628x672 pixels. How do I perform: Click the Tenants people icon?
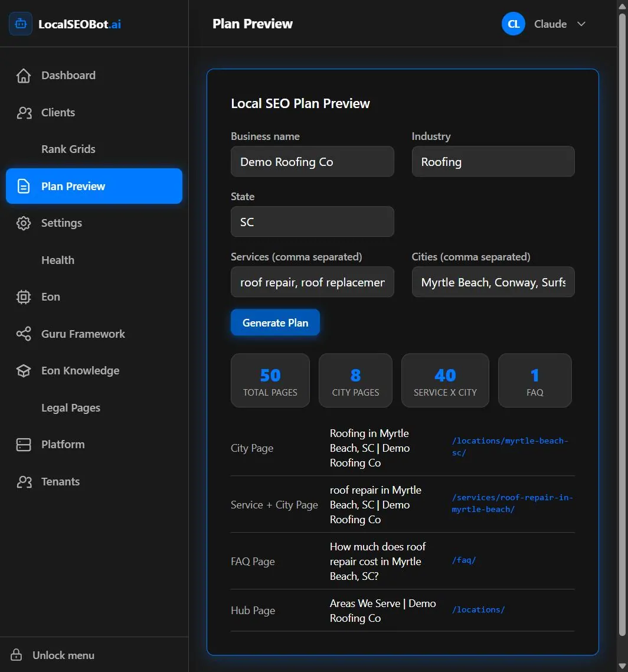tap(24, 482)
